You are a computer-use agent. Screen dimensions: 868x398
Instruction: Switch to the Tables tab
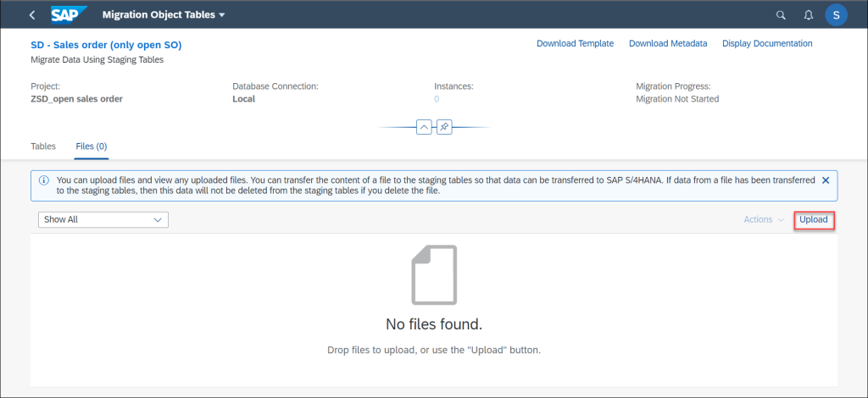[43, 146]
